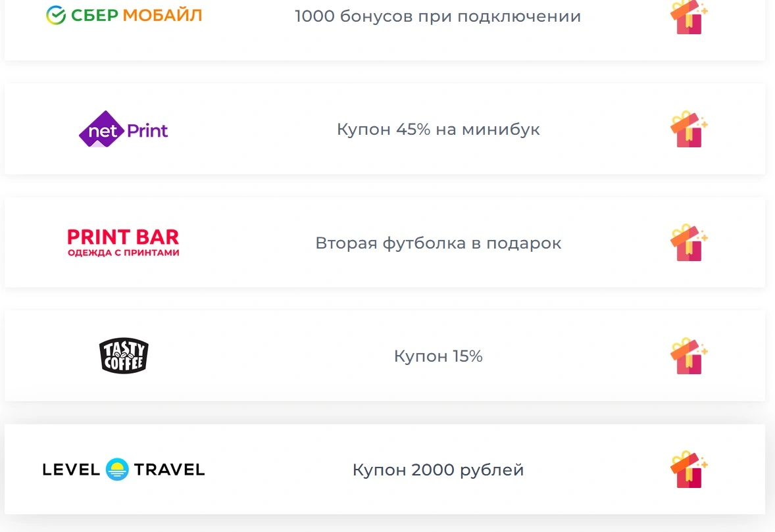
Task: Click the gift icon in Print Bar row
Action: click(689, 243)
